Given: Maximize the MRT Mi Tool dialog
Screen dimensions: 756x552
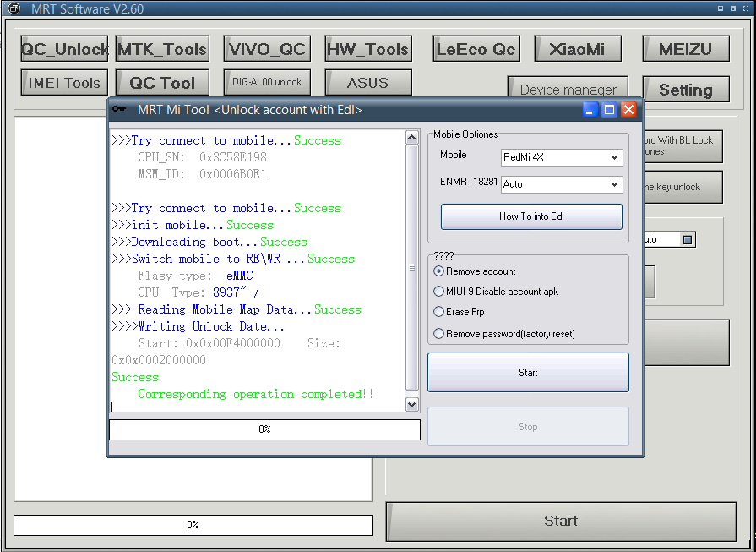Looking at the screenshot, I should [609, 110].
